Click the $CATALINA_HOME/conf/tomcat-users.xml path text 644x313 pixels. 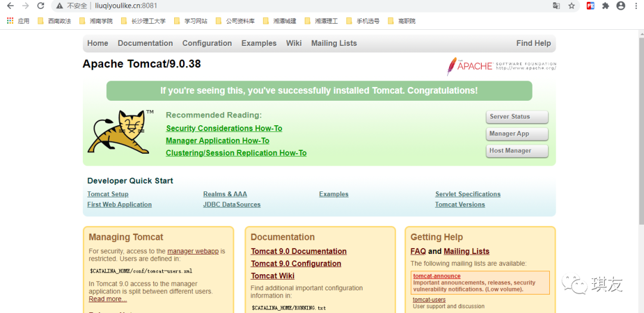[141, 271]
